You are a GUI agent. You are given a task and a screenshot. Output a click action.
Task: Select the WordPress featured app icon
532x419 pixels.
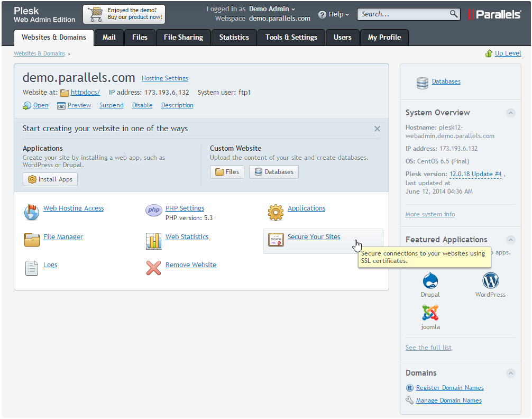pyautogui.click(x=490, y=280)
